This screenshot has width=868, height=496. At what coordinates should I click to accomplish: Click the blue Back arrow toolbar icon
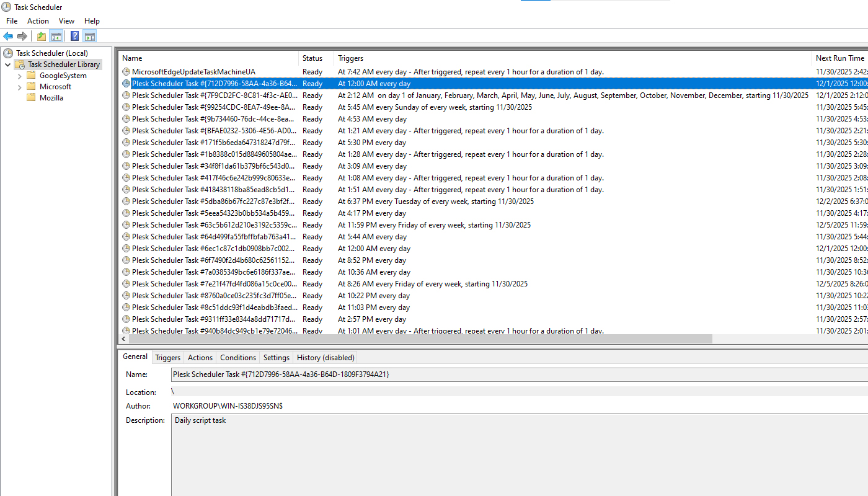tap(8, 36)
